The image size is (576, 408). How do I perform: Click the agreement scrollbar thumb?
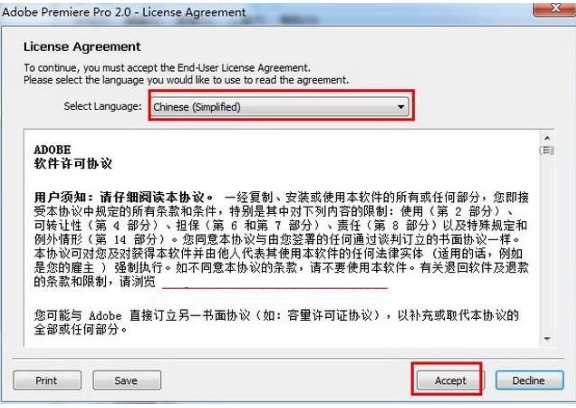coord(547,150)
